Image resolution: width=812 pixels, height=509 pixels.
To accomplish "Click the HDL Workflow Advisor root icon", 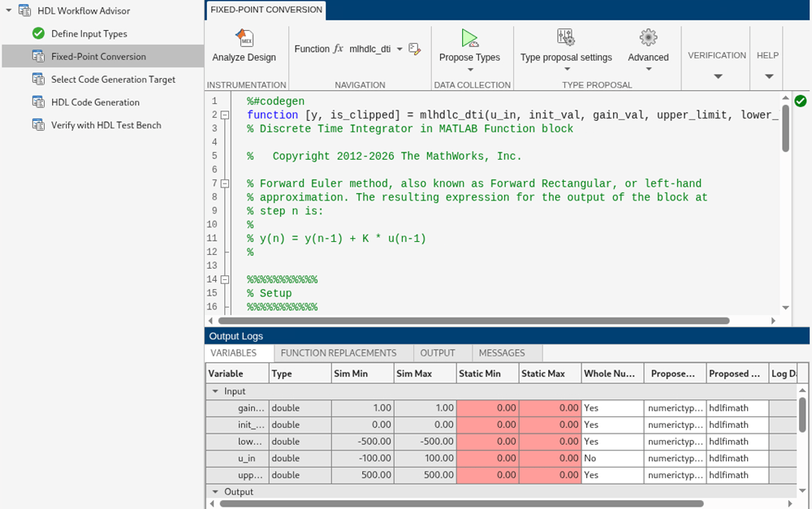I will point(24,11).
